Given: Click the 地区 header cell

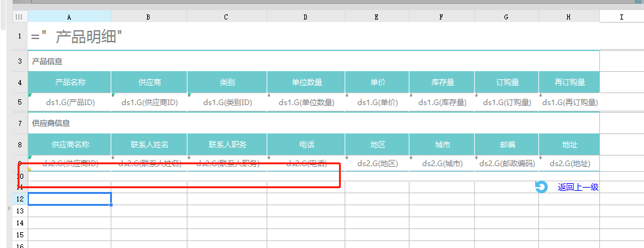Looking at the screenshot, I should [x=377, y=144].
